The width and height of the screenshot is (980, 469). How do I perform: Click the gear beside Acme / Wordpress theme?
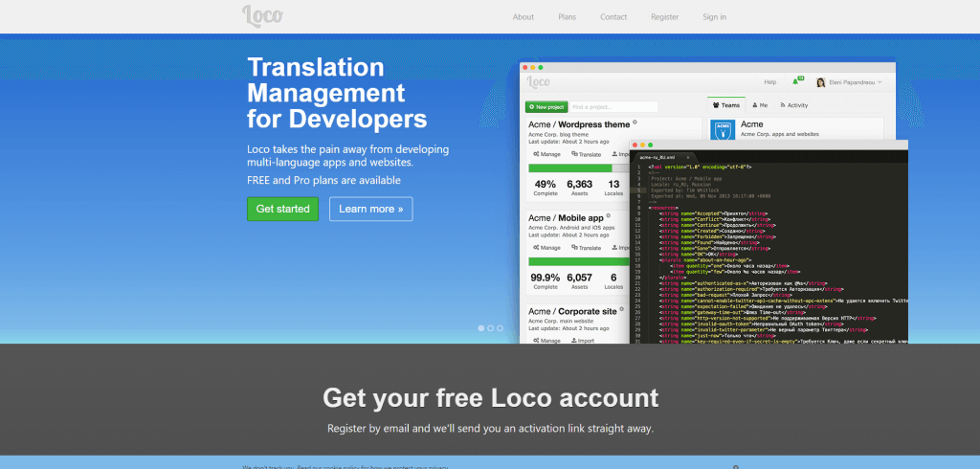(635, 123)
